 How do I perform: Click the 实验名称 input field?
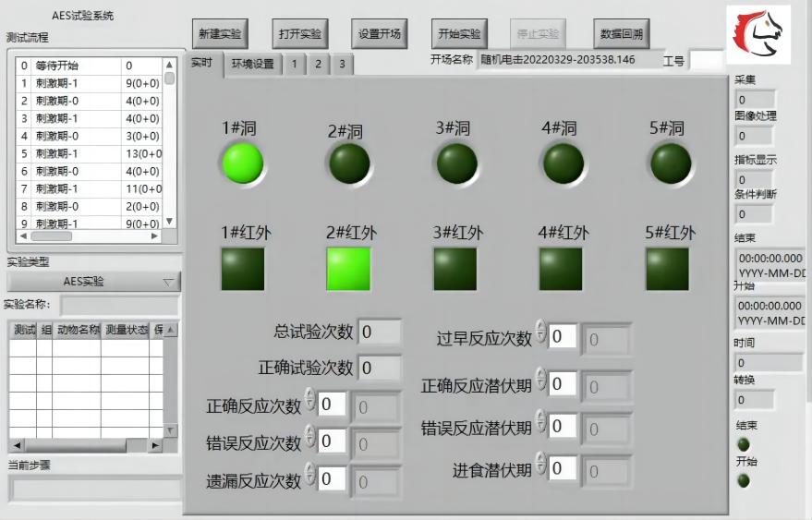(x=120, y=306)
